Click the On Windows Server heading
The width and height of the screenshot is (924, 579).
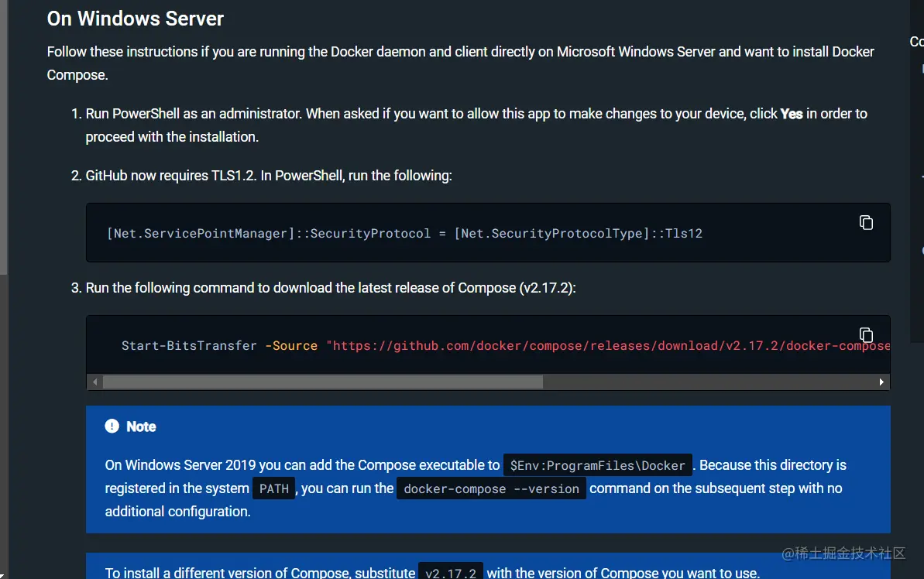click(136, 19)
